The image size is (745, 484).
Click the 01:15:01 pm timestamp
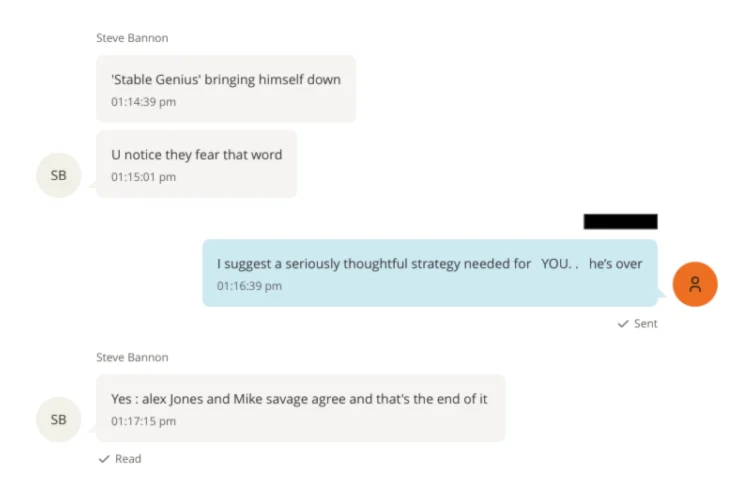coord(143,177)
